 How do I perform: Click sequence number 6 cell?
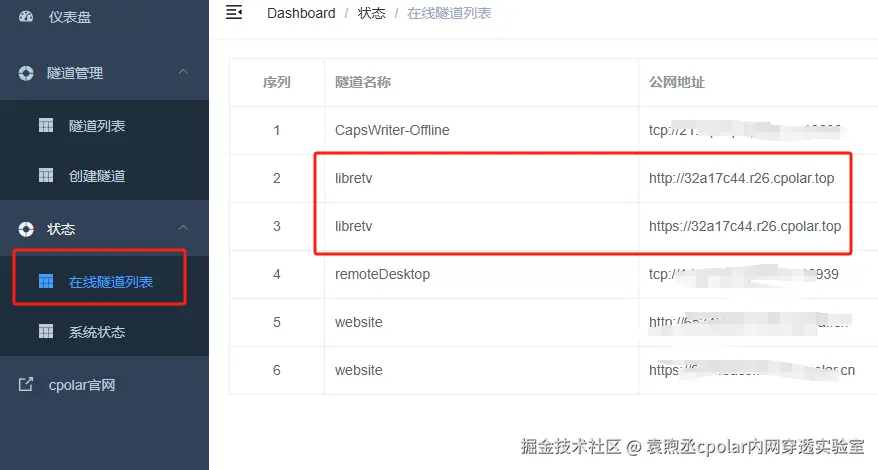[277, 370]
